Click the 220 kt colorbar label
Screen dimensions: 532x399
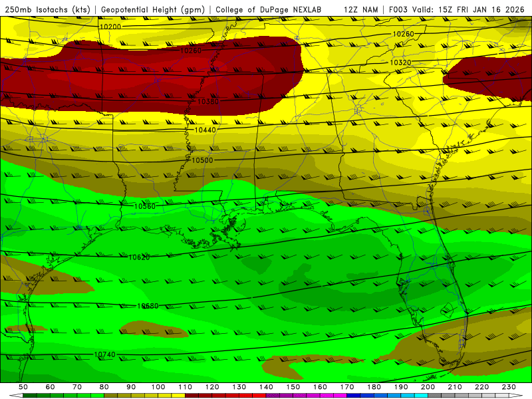(x=482, y=387)
